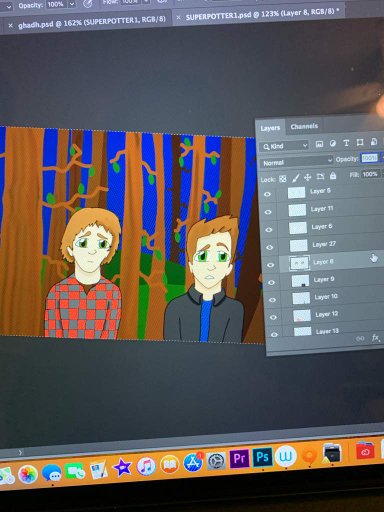This screenshot has width=384, height=512.
Task: Hide Layer 27 with the eye icon
Action: [270, 247]
